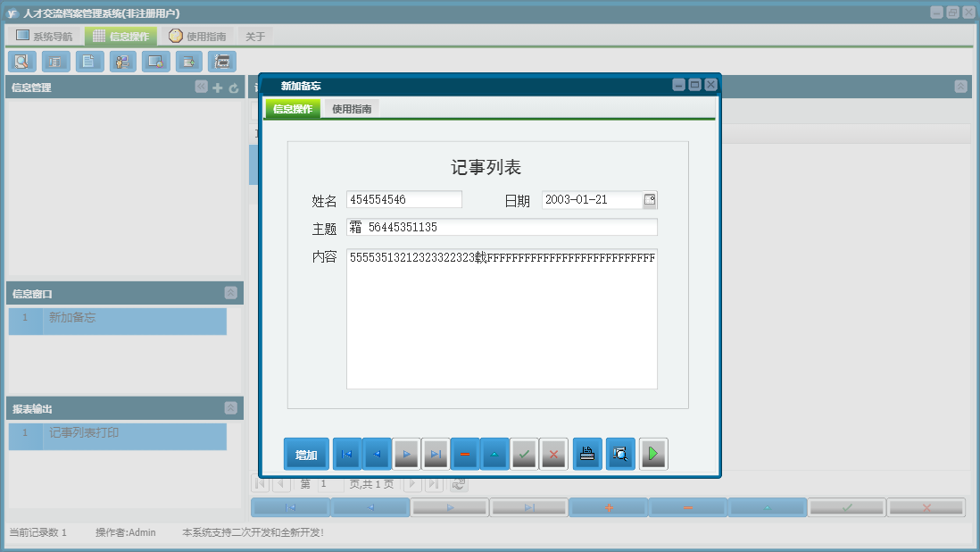The width and height of the screenshot is (980, 552).
Task: Open the main window 使用指南 tab
Action: pos(197,37)
